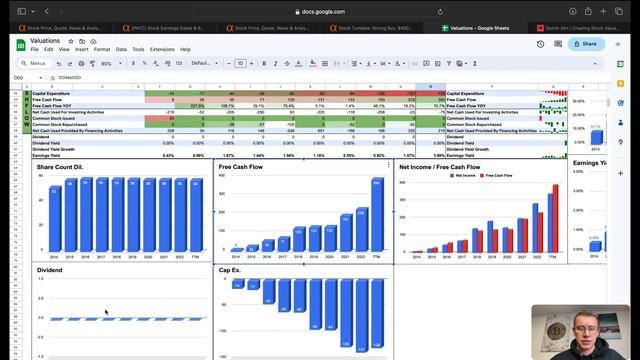Click browser back arrow
This screenshot has width=640, height=360.
coord(47,11)
